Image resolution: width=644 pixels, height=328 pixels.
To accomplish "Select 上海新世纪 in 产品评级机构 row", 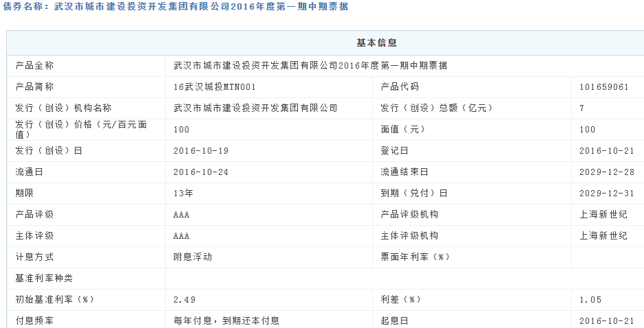I will 603,215.
